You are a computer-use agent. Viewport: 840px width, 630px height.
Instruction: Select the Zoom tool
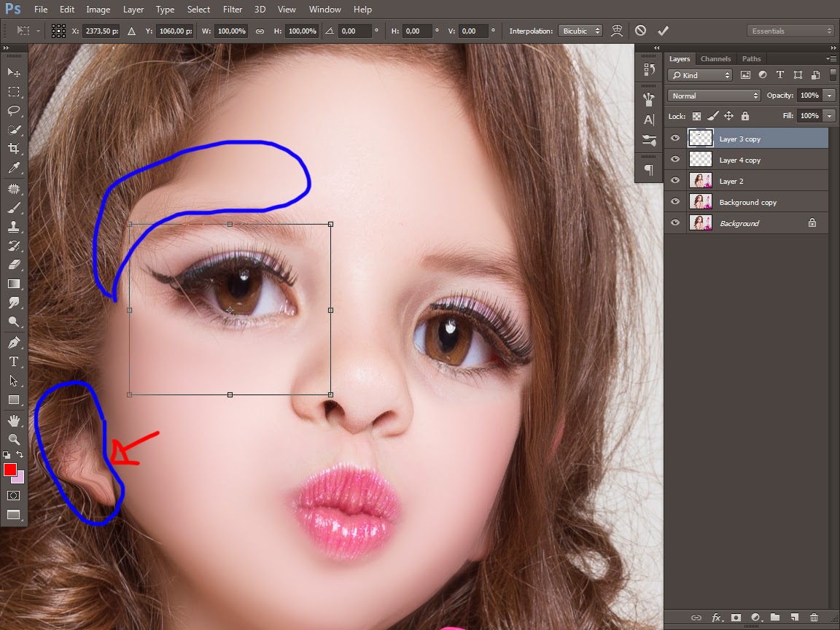click(14, 439)
